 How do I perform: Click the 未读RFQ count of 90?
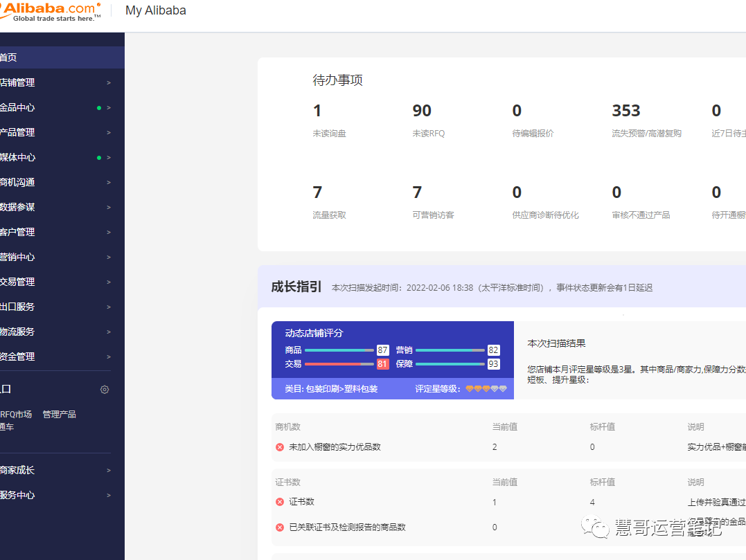[422, 111]
